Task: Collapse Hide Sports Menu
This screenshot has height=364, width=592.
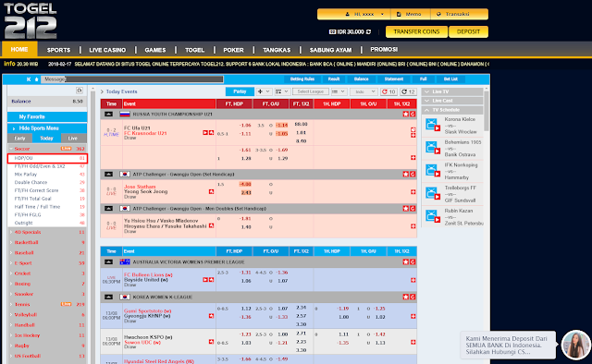Action: [47, 127]
